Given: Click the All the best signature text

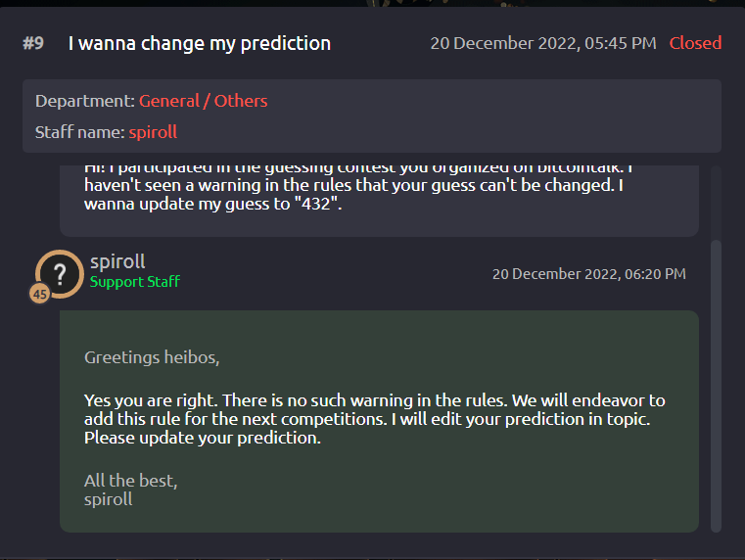Looking at the screenshot, I should tap(130, 481).
